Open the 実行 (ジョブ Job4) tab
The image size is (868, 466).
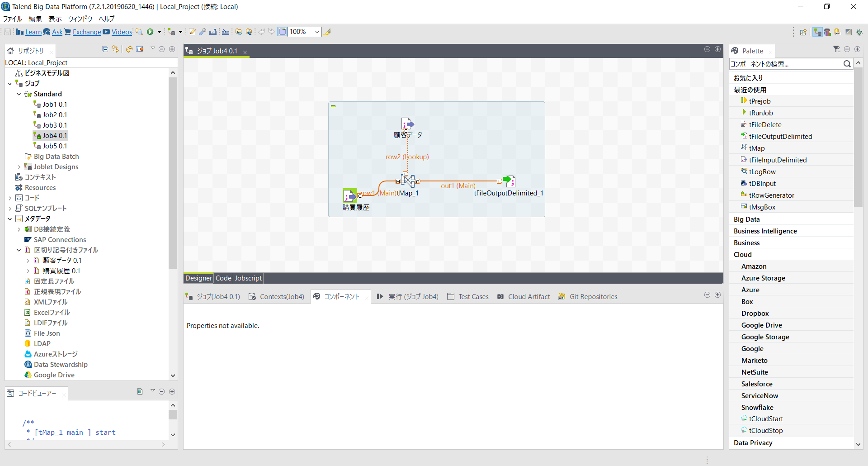click(408, 297)
